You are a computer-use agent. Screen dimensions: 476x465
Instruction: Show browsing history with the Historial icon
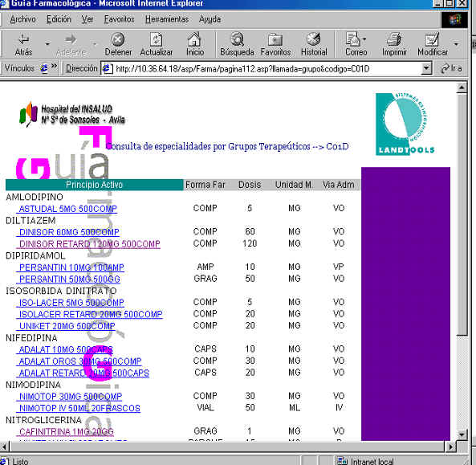[x=314, y=39]
